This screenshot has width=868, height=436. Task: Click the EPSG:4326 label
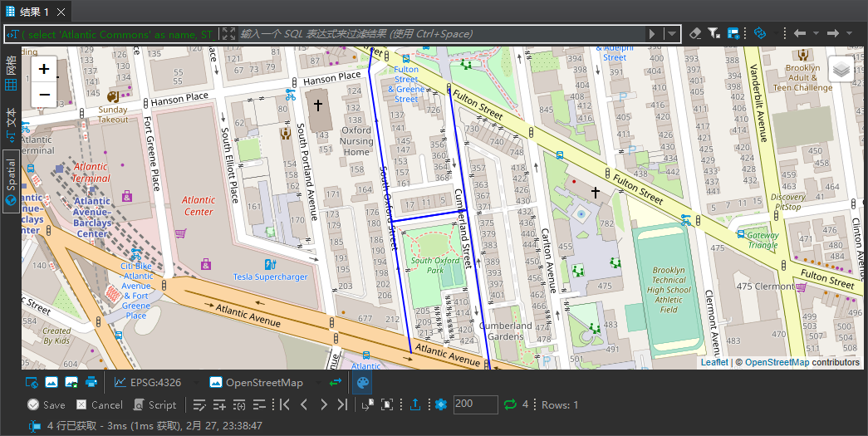click(x=155, y=382)
